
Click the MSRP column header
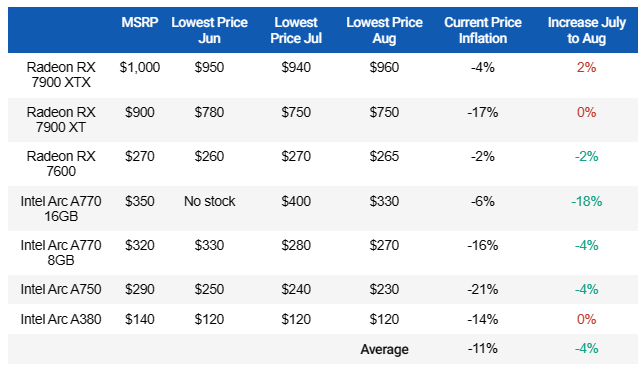point(140,22)
